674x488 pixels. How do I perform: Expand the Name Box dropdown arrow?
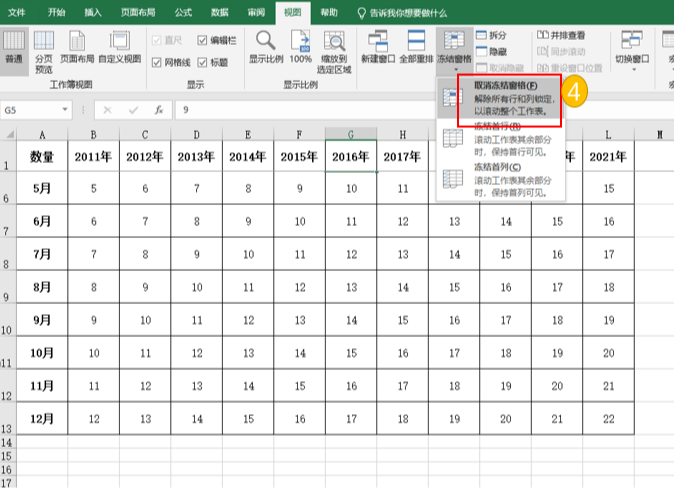(x=64, y=110)
